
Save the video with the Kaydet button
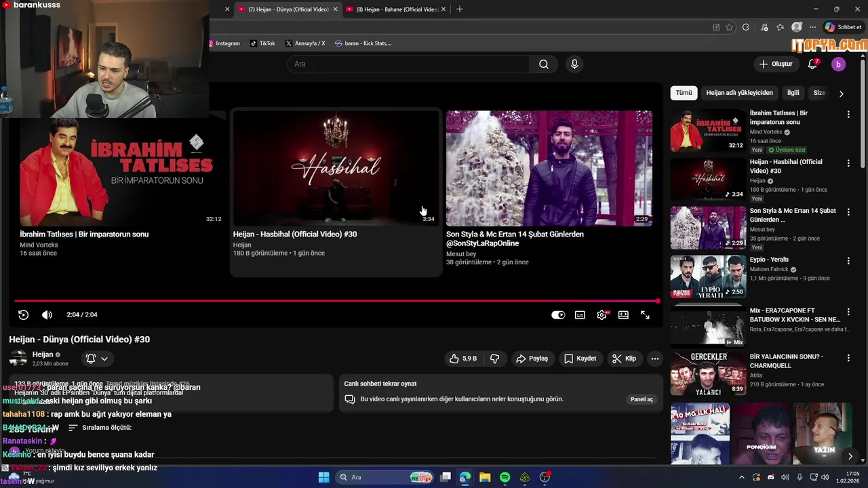[x=580, y=359]
